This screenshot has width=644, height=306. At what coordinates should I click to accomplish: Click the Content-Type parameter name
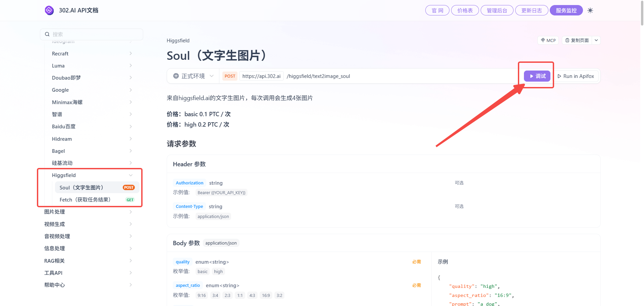[x=189, y=207]
